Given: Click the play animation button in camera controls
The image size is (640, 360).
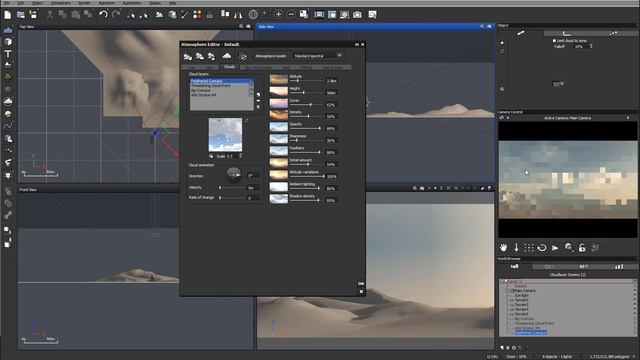Looking at the screenshot, I should click(x=555, y=247).
